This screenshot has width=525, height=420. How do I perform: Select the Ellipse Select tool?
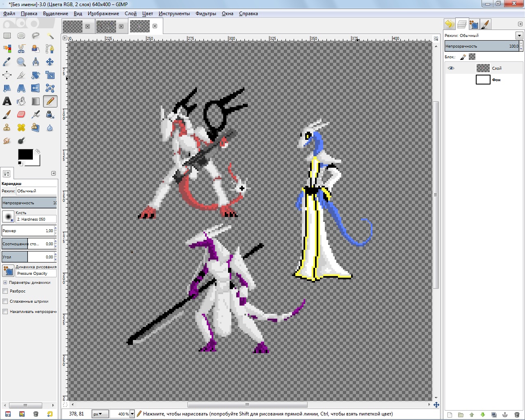pos(21,36)
